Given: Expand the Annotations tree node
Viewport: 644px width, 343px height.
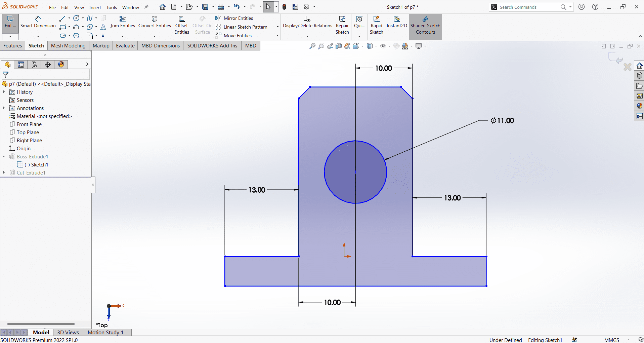Looking at the screenshot, I should [x=4, y=108].
